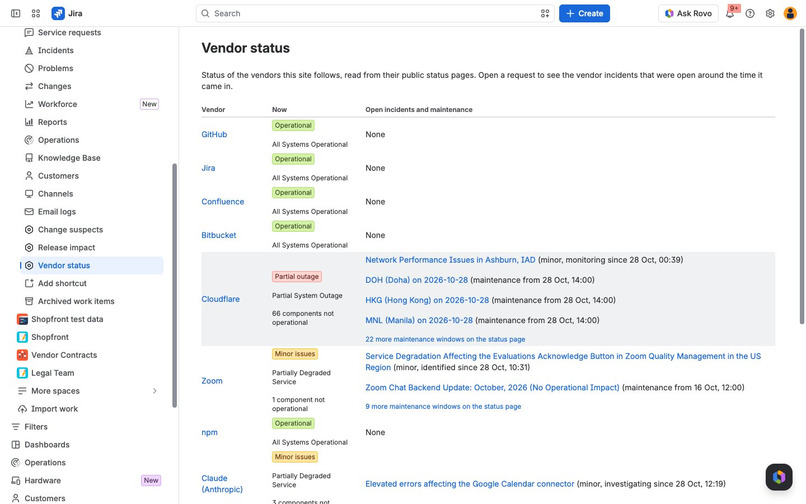This screenshot has width=806, height=504.
Task: Open DOH (Doha) maintenance link
Action: (417, 280)
